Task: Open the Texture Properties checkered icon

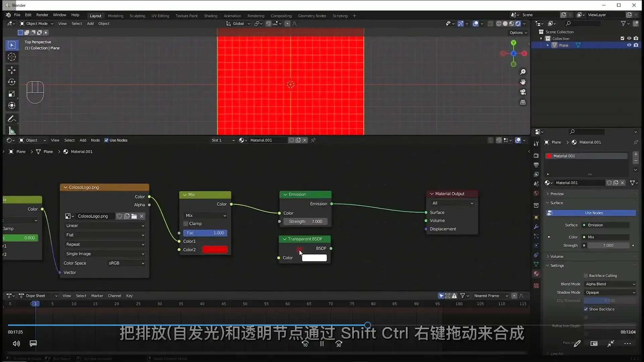Action: coord(536,286)
